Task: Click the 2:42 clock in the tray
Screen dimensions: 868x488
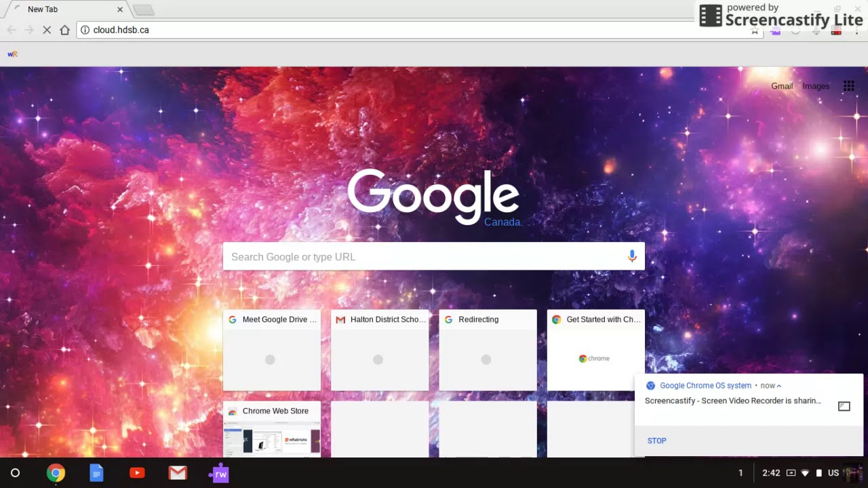Action: pyautogui.click(x=771, y=473)
